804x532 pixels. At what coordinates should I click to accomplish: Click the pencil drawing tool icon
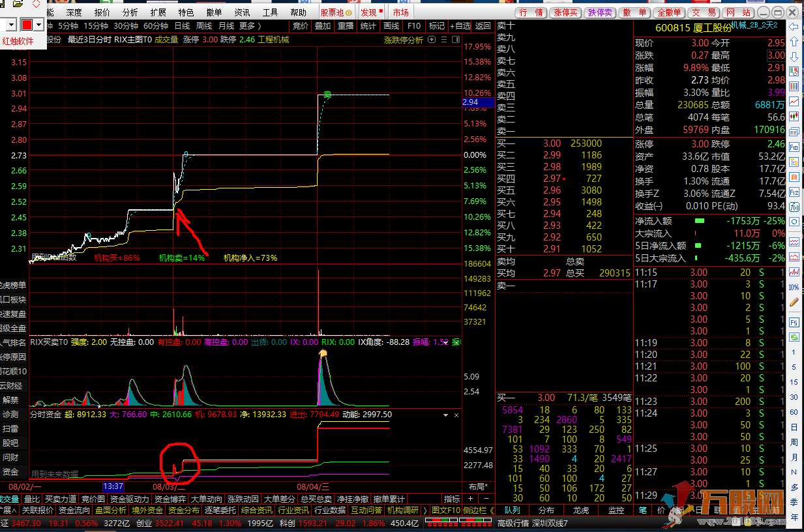[x=794, y=302]
